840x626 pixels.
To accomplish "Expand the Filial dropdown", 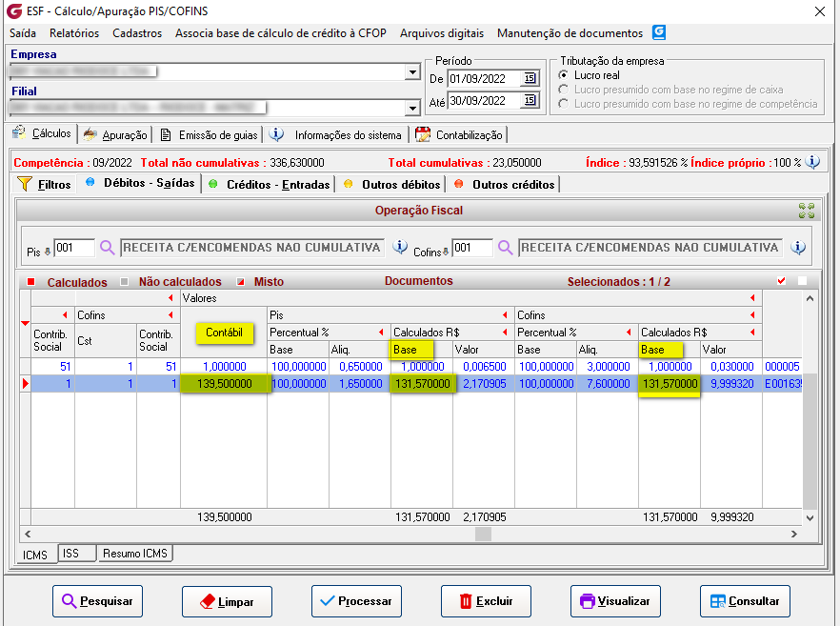I will point(412,109).
